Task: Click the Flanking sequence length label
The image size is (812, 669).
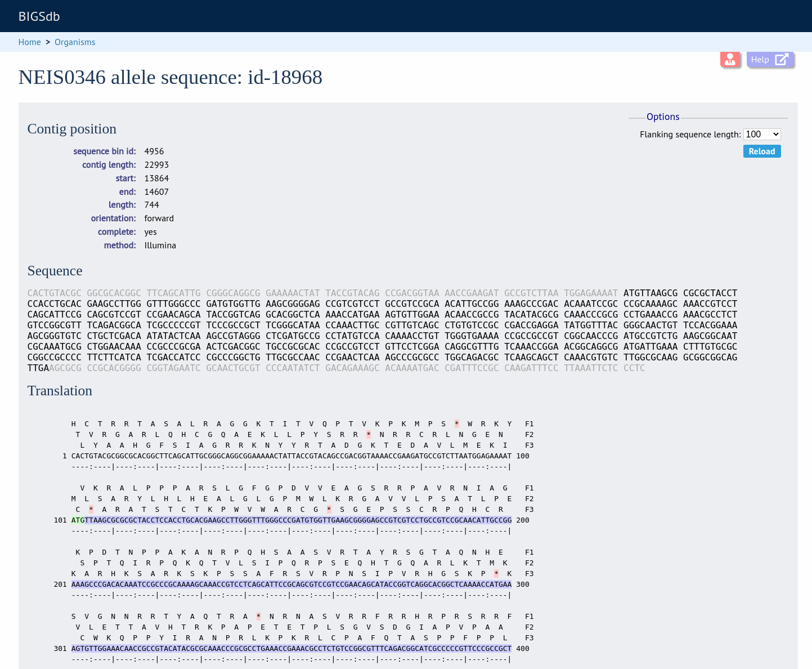Action: (690, 135)
